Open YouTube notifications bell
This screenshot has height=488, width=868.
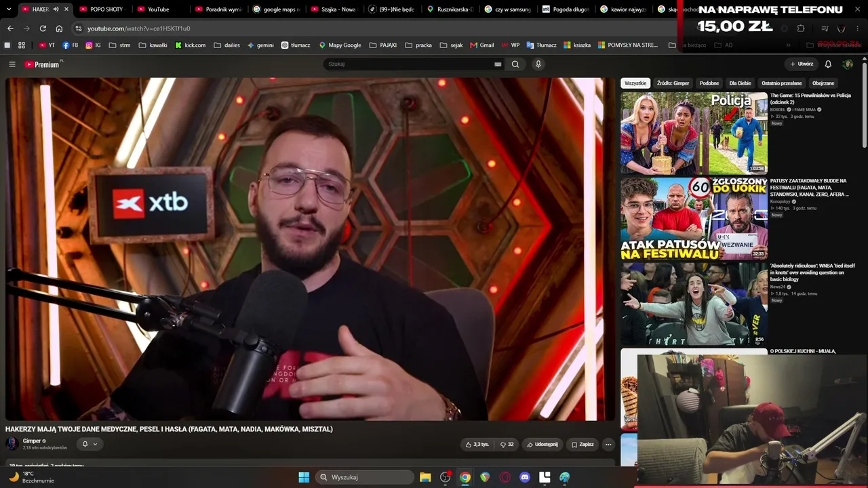(828, 64)
